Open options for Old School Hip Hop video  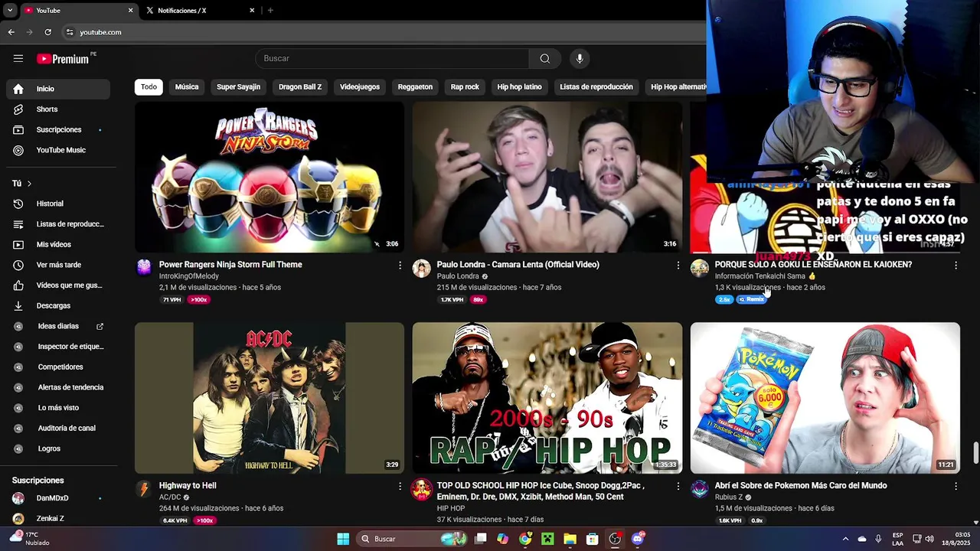[678, 486]
